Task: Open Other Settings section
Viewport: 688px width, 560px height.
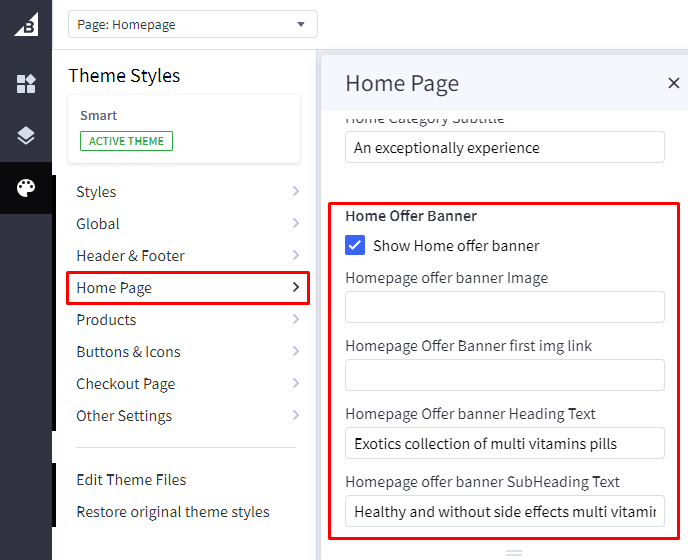Action: click(x=187, y=416)
